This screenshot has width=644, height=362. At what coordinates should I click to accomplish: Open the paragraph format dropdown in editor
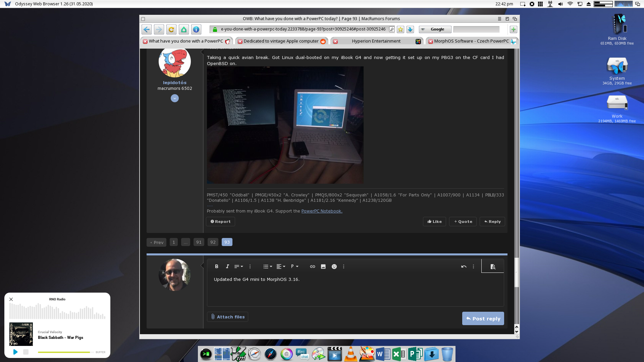tap(294, 266)
